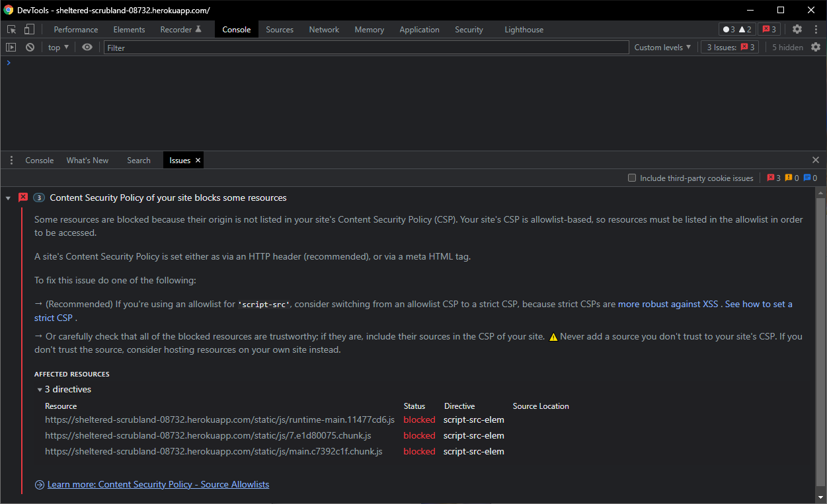The height and width of the screenshot is (504, 827).
Task: Click the console Filter input field
Action: [366, 48]
